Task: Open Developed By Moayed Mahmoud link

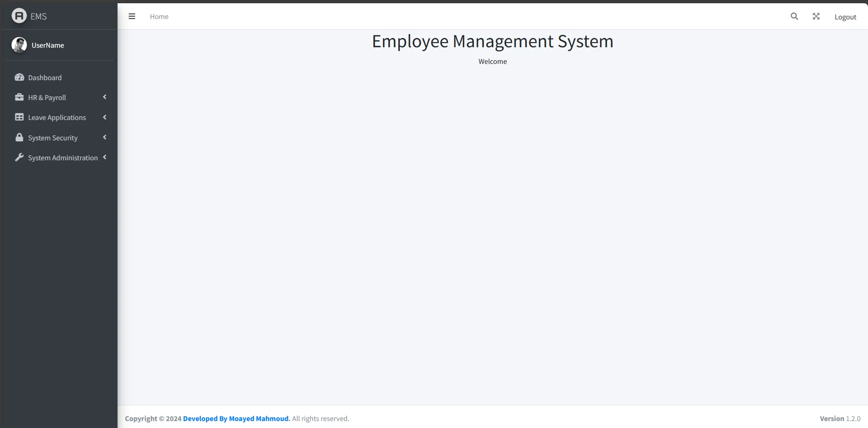Action: pos(236,419)
